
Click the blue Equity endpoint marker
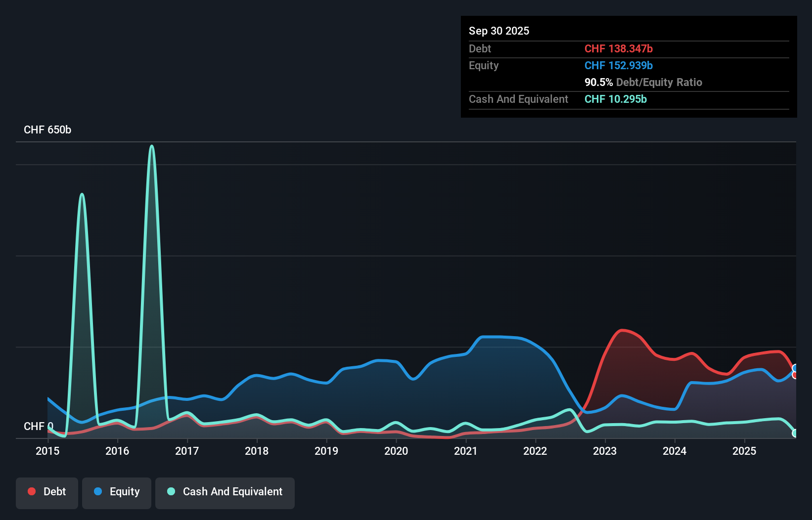pyautogui.click(x=795, y=368)
